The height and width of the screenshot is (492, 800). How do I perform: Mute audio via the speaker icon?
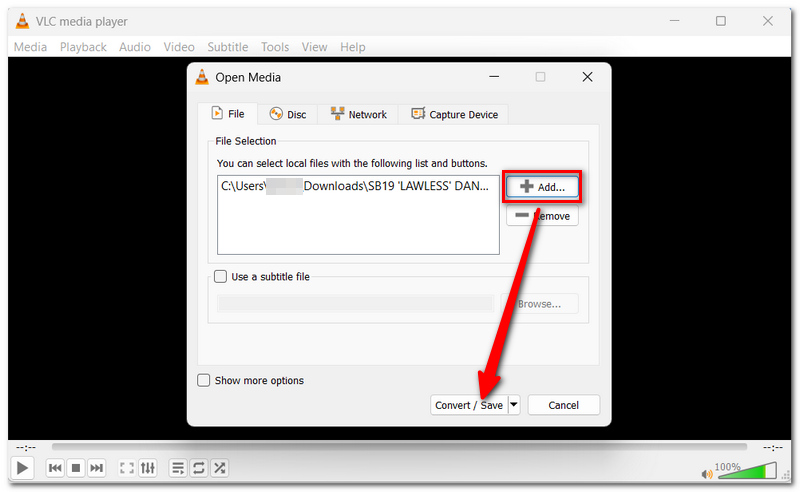click(707, 474)
